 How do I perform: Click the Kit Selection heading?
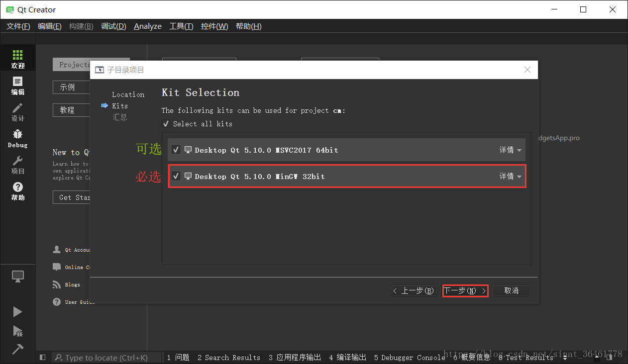point(201,92)
